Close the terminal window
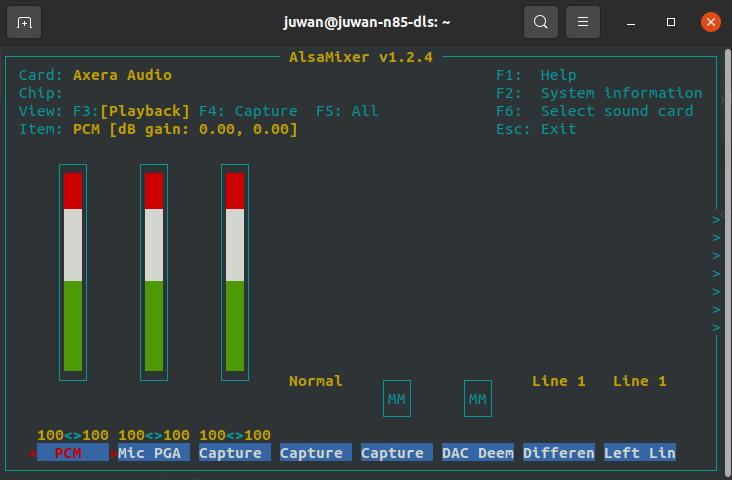Screen dimensions: 732x480 point(711,22)
